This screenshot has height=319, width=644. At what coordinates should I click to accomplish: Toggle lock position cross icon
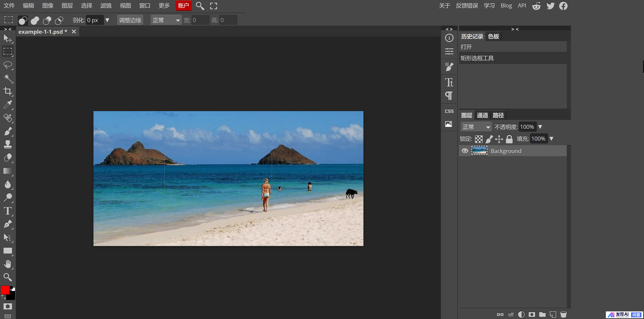(499, 139)
